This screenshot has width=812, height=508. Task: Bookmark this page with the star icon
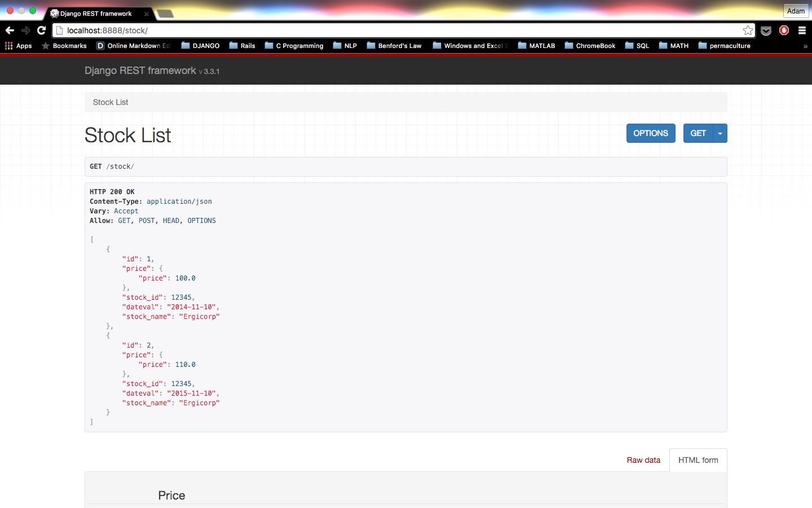(748, 30)
